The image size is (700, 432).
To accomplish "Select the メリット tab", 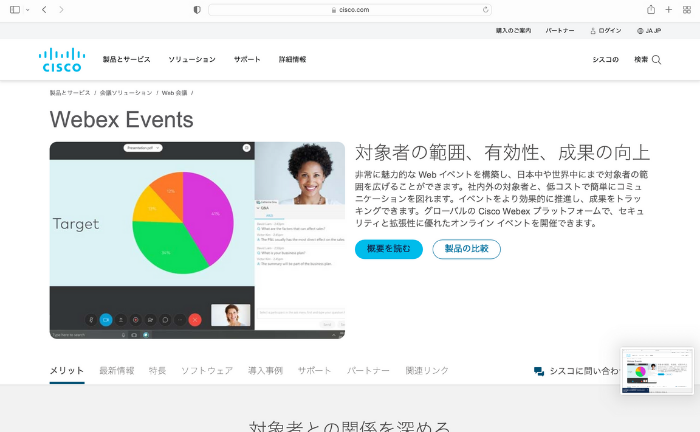I will pos(67,371).
